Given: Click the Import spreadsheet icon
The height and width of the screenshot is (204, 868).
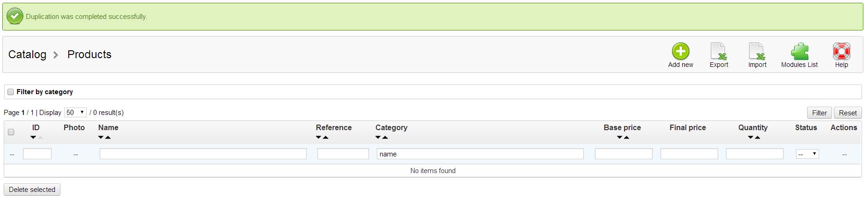Looking at the screenshot, I should coord(757,52).
